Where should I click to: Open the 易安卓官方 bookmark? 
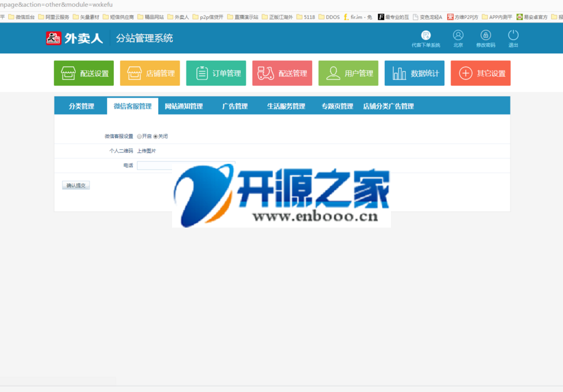click(x=532, y=17)
